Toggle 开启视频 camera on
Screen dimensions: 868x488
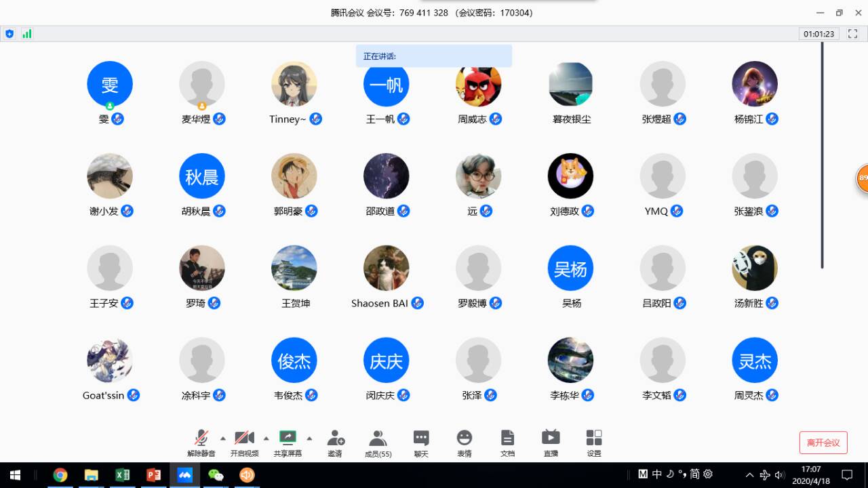[x=244, y=442]
